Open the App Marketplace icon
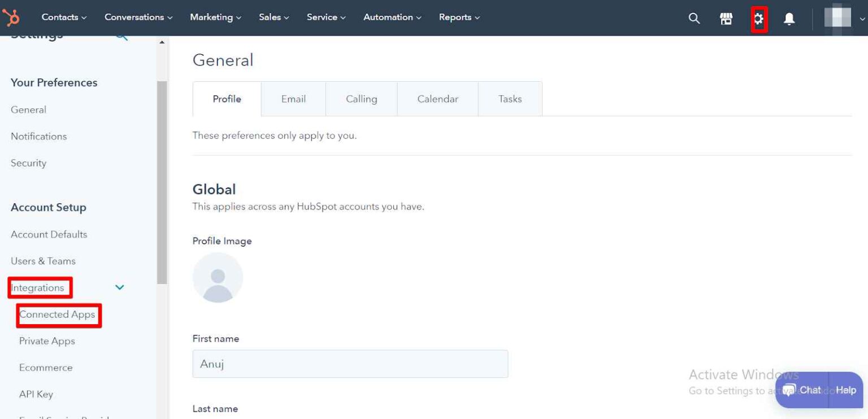This screenshot has height=419, width=868. (726, 18)
